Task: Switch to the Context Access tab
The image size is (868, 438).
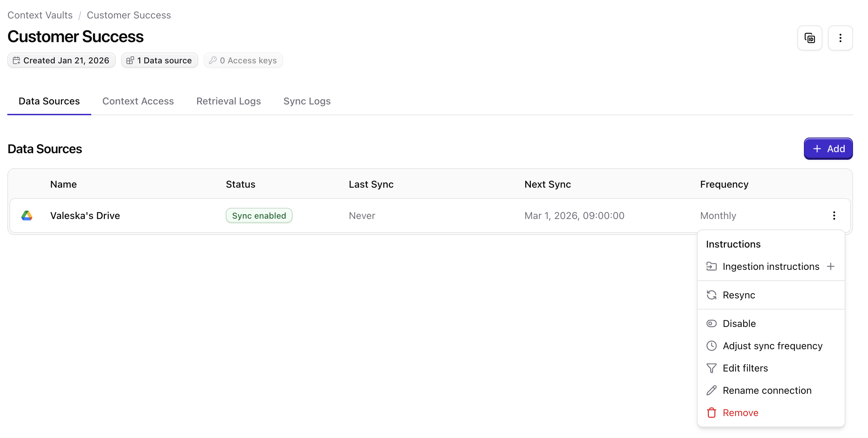Action: point(138,101)
